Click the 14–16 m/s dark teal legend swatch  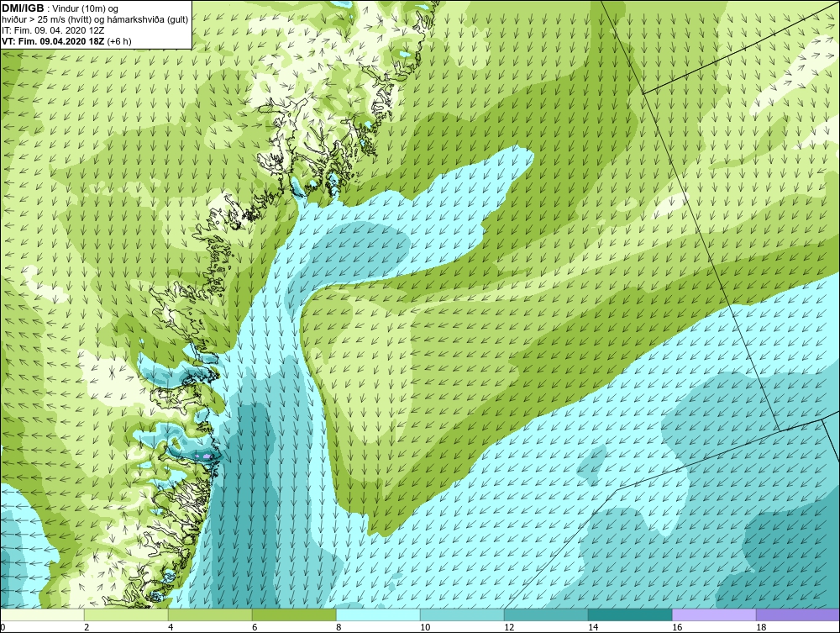[630, 615]
